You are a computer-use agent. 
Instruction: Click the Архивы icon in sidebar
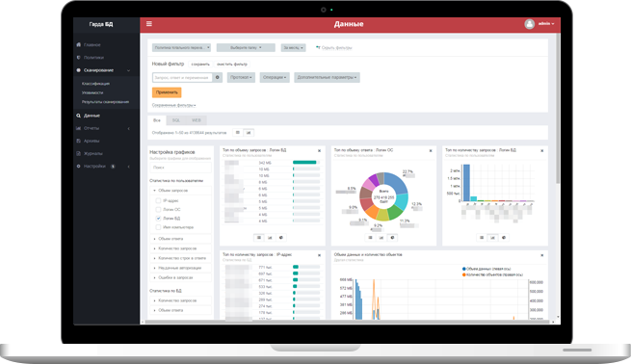[78, 141]
